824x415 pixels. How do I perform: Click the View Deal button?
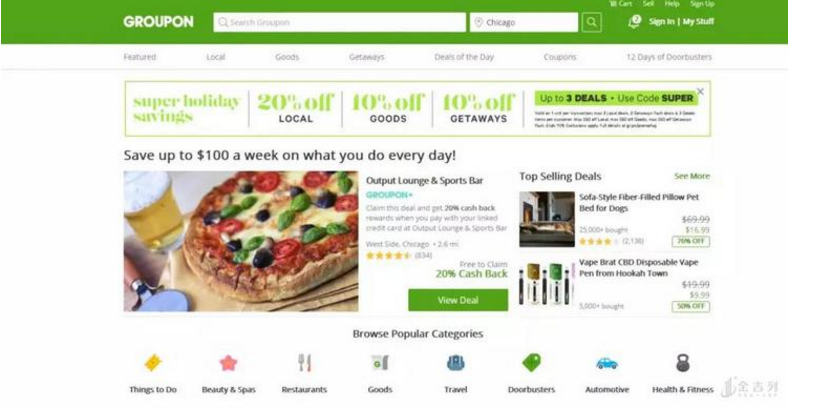(x=458, y=300)
